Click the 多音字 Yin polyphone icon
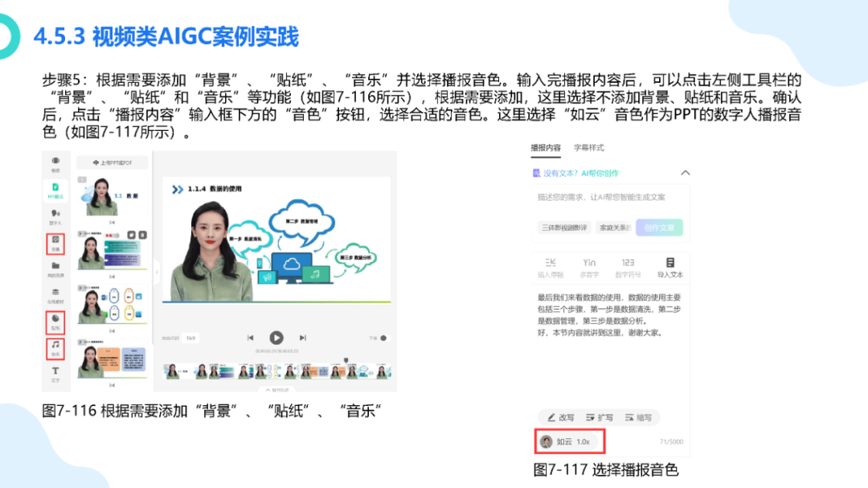This screenshot has height=488, width=868. tap(589, 268)
